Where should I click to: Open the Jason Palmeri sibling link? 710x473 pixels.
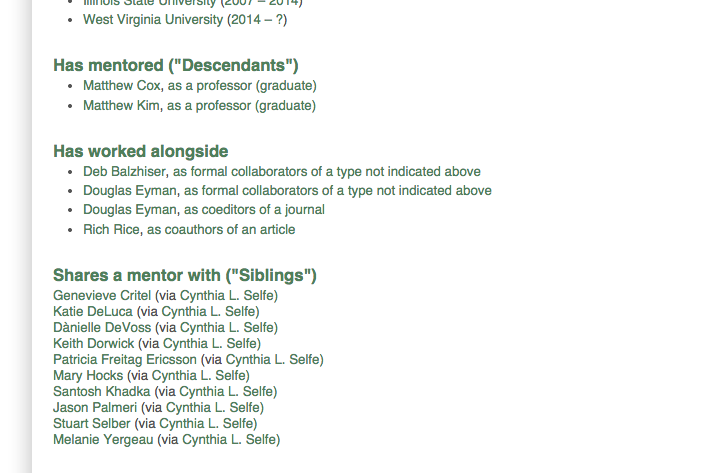click(x=95, y=407)
